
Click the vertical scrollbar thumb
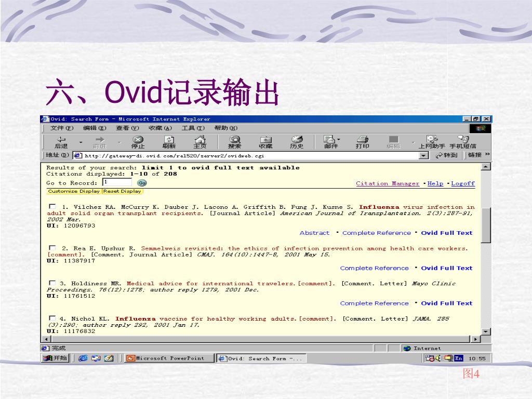click(x=486, y=225)
